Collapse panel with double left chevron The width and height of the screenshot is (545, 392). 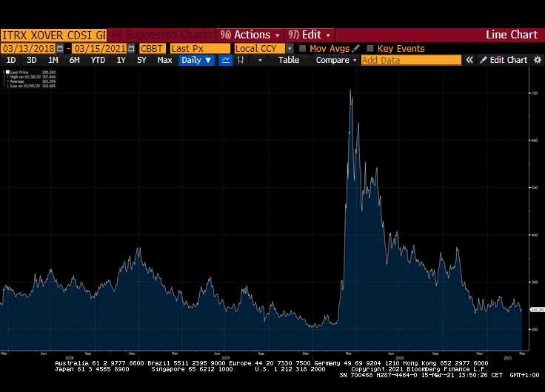coord(469,60)
